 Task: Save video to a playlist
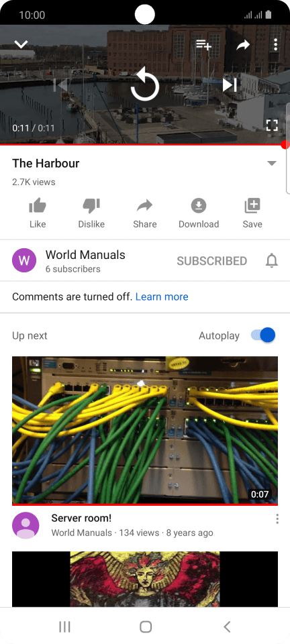click(252, 213)
